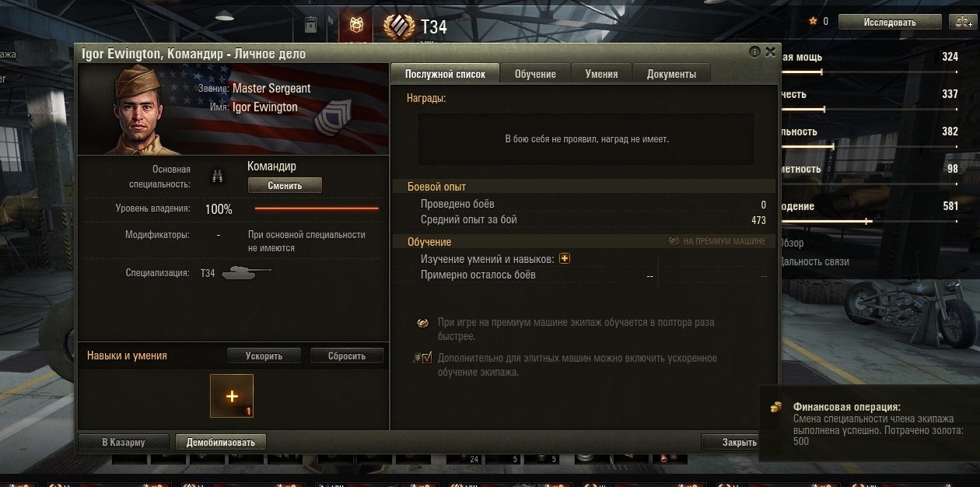This screenshot has width=980, height=487.
Task: Click the 100% proficiency level progress bar
Action: click(x=317, y=208)
